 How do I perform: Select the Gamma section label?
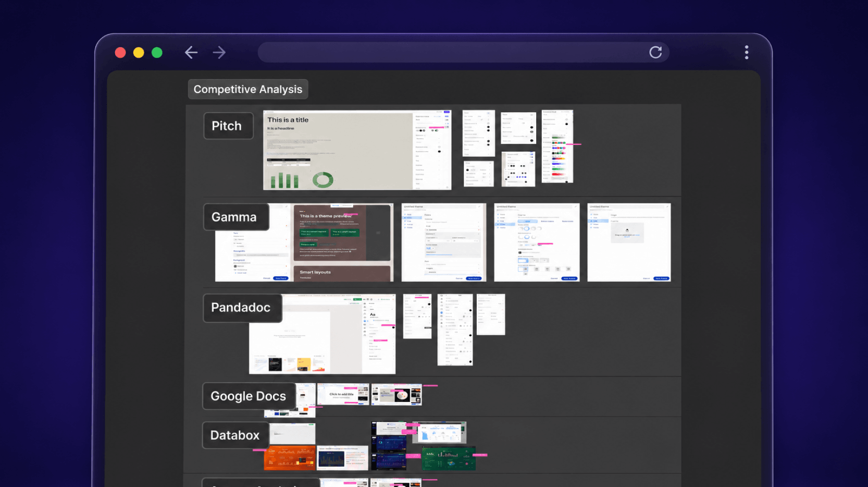pyautogui.click(x=236, y=217)
